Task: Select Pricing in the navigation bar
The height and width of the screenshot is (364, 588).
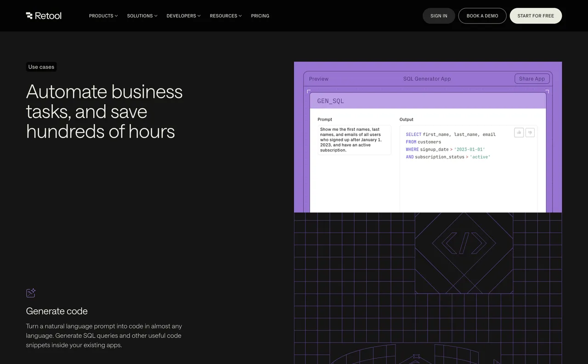Action: pos(260,16)
